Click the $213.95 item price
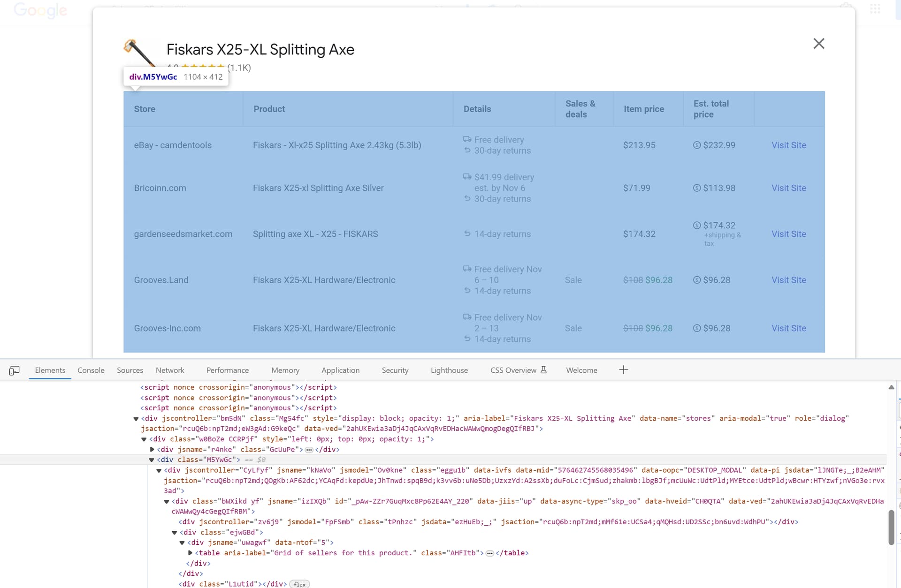 (639, 145)
